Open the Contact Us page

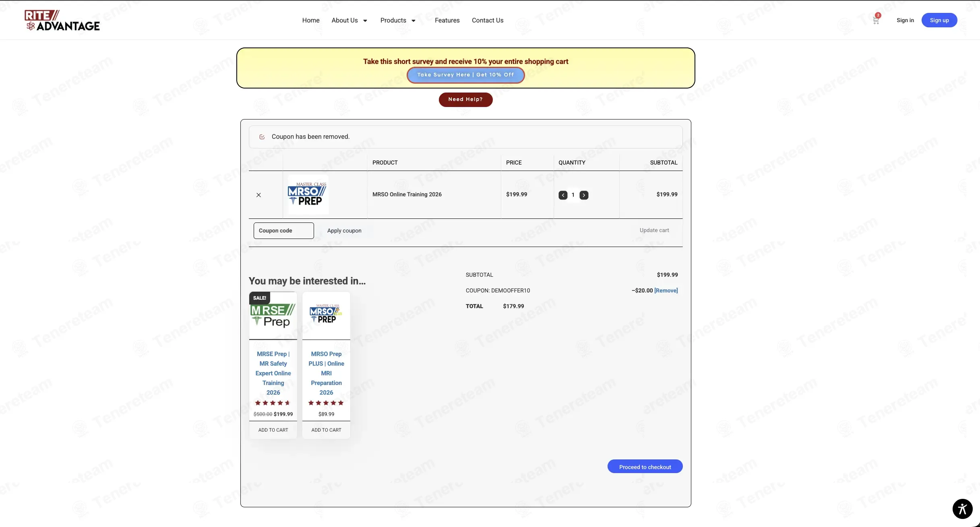[x=488, y=20]
